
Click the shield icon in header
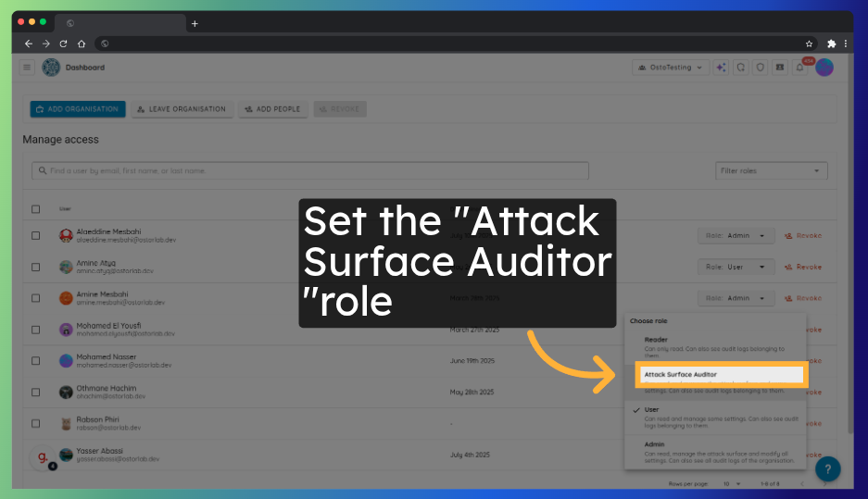[760, 68]
